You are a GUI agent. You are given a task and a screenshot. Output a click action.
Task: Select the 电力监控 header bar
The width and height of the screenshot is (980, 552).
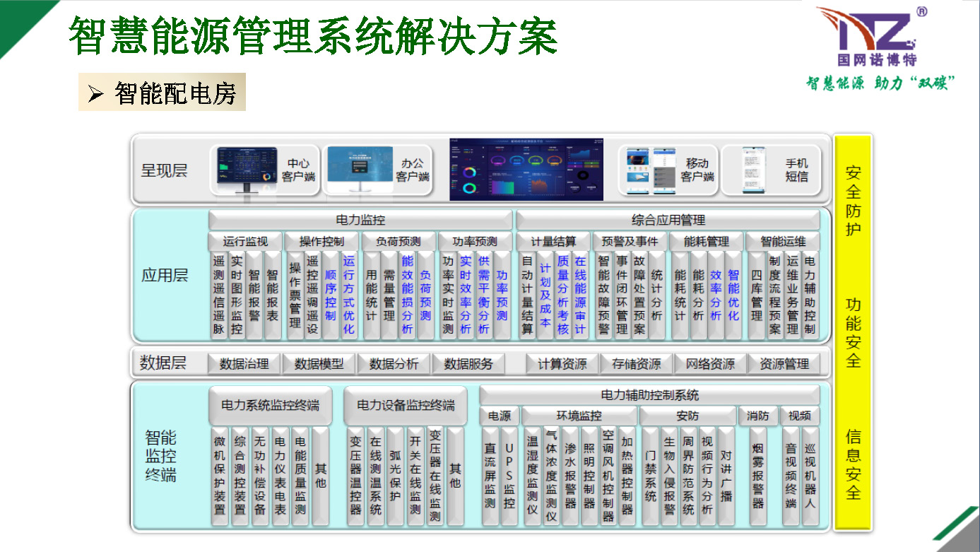pos(360,220)
